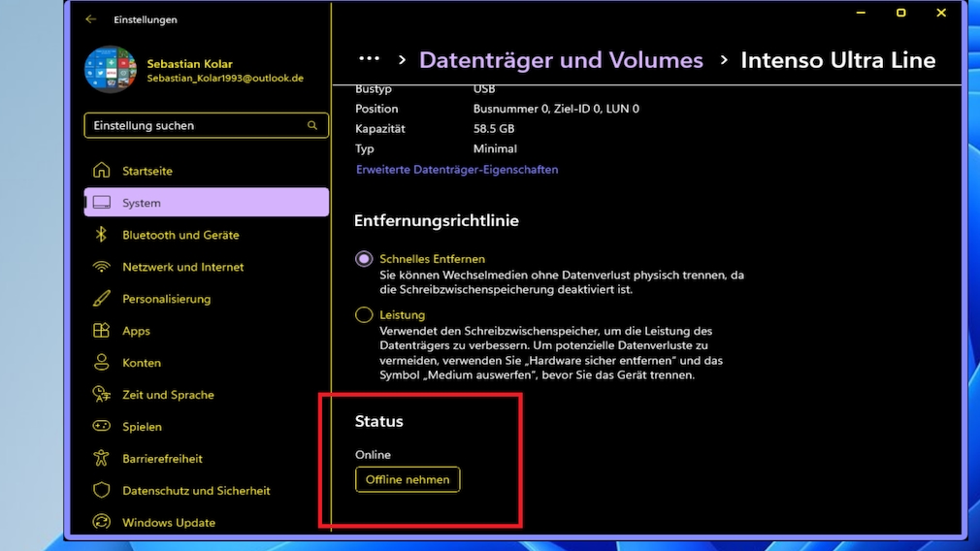
Task: Click the Spielen controller icon
Action: coord(101,426)
